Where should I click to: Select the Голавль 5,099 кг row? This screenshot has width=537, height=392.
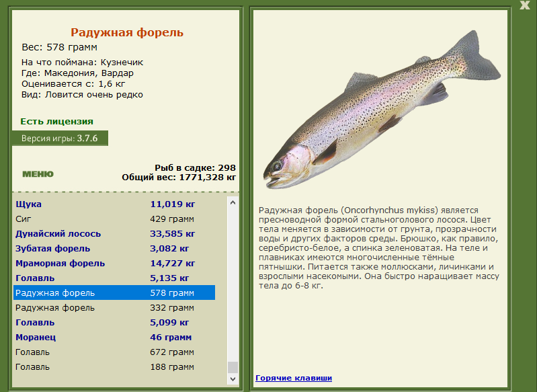(x=114, y=323)
